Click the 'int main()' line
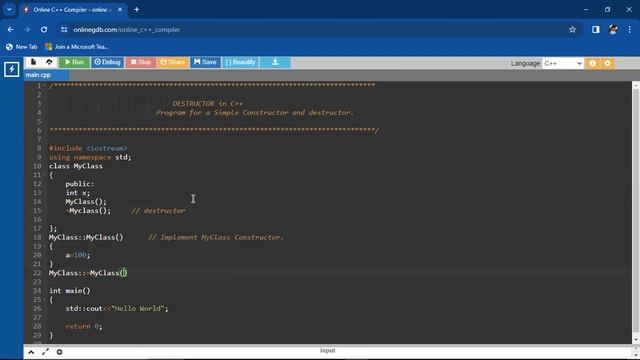Image resolution: width=640 pixels, height=360 pixels. [x=70, y=291]
